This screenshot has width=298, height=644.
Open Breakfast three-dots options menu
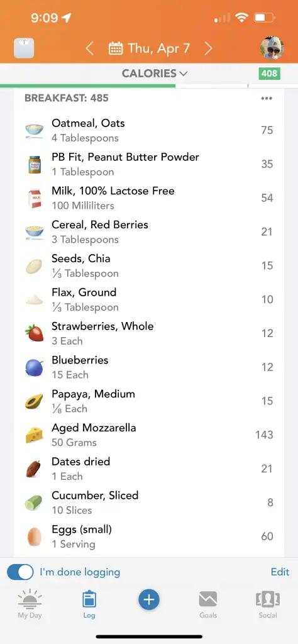(x=267, y=98)
